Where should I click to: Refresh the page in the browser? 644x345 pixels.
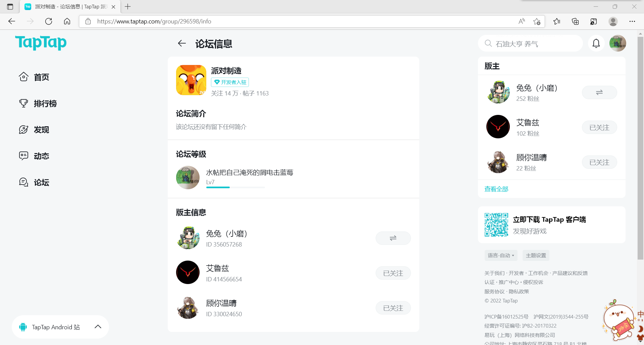coord(49,21)
